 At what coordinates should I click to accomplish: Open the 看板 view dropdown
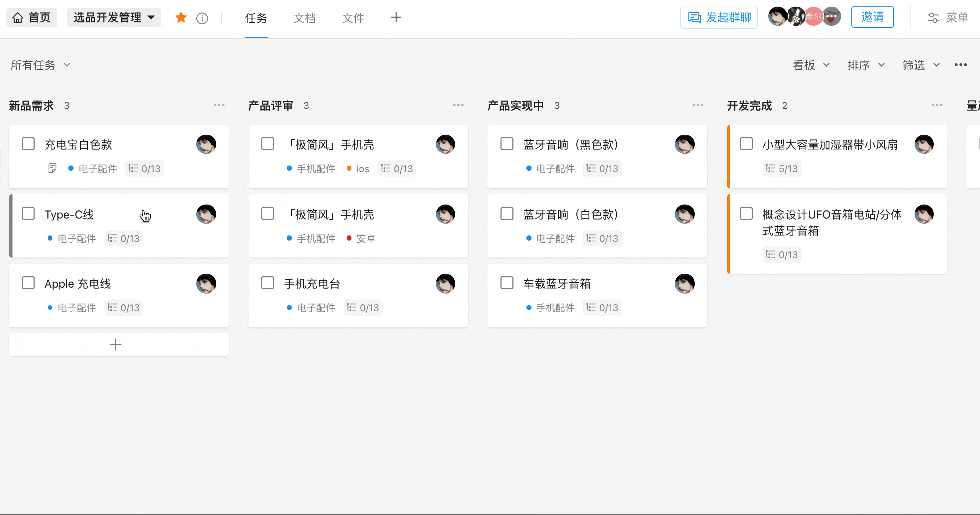pyautogui.click(x=811, y=65)
